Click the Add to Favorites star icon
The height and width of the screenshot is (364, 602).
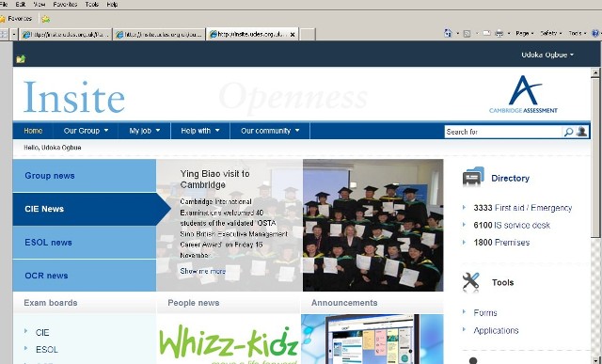click(x=46, y=19)
